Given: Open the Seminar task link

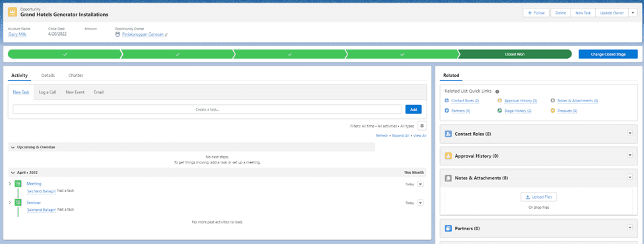Looking at the screenshot, I should click(x=34, y=202).
